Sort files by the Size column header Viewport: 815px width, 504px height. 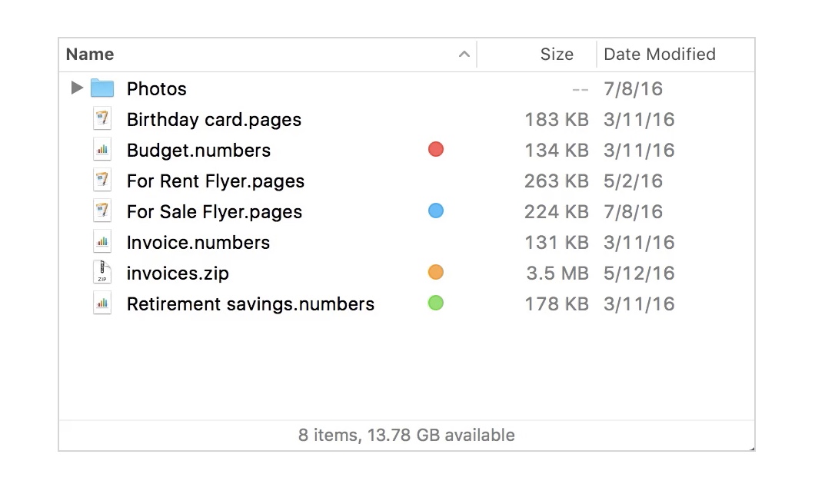(557, 55)
